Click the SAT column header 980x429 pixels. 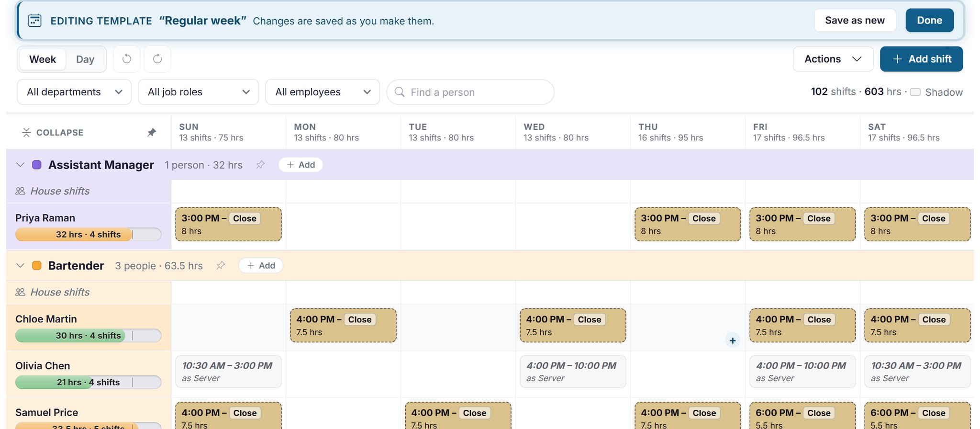917,132
